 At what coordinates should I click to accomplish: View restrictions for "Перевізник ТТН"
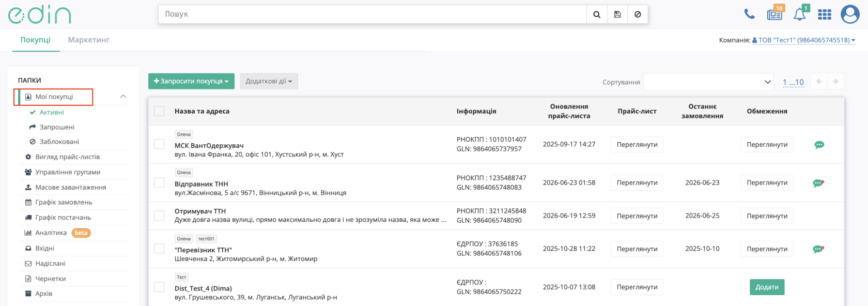point(767,249)
